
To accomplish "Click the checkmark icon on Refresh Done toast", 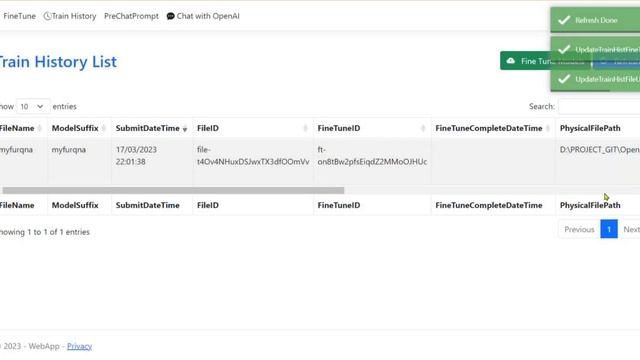I will (x=564, y=20).
